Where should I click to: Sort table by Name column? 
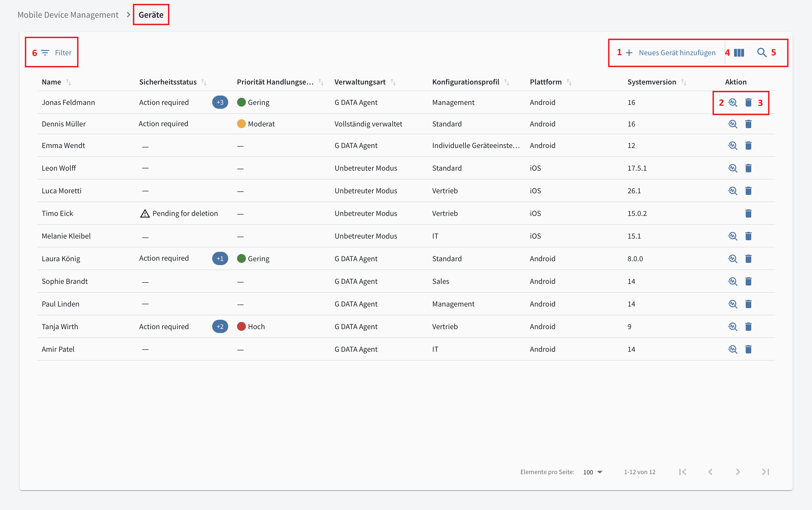(x=69, y=82)
